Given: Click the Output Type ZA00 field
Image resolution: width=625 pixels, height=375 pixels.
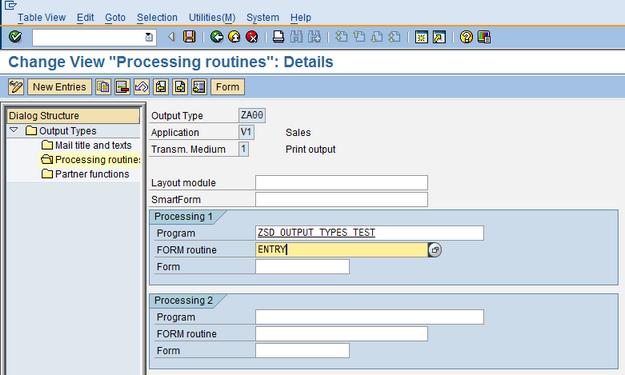Looking at the screenshot, I should (252, 116).
